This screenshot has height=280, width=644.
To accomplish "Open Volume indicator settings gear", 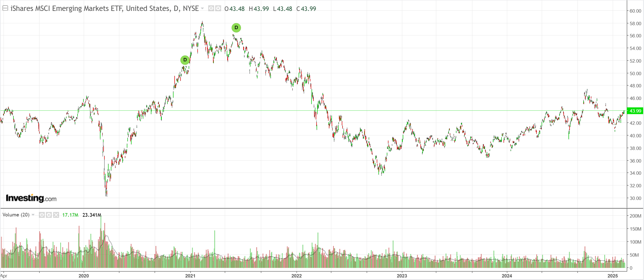I will coord(49,215).
